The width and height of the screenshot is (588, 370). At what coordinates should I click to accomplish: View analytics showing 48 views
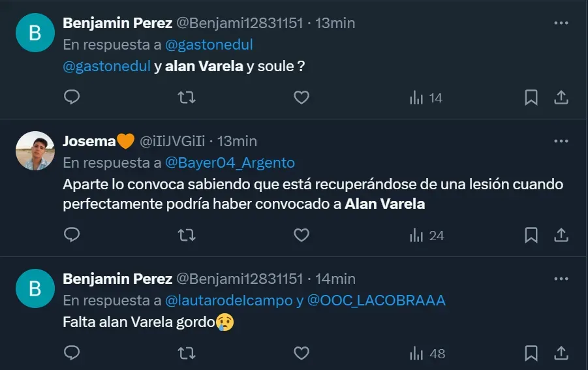[427, 354]
